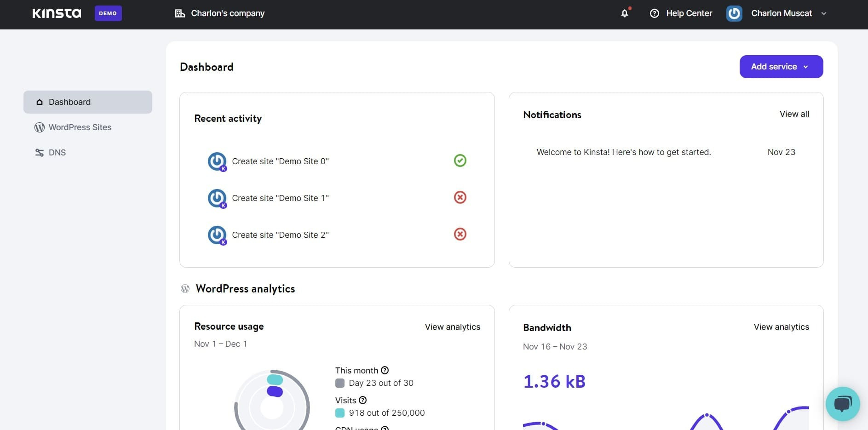The image size is (868, 430).
Task: Click the 1.36 kB bandwidth value
Action: [x=554, y=382]
